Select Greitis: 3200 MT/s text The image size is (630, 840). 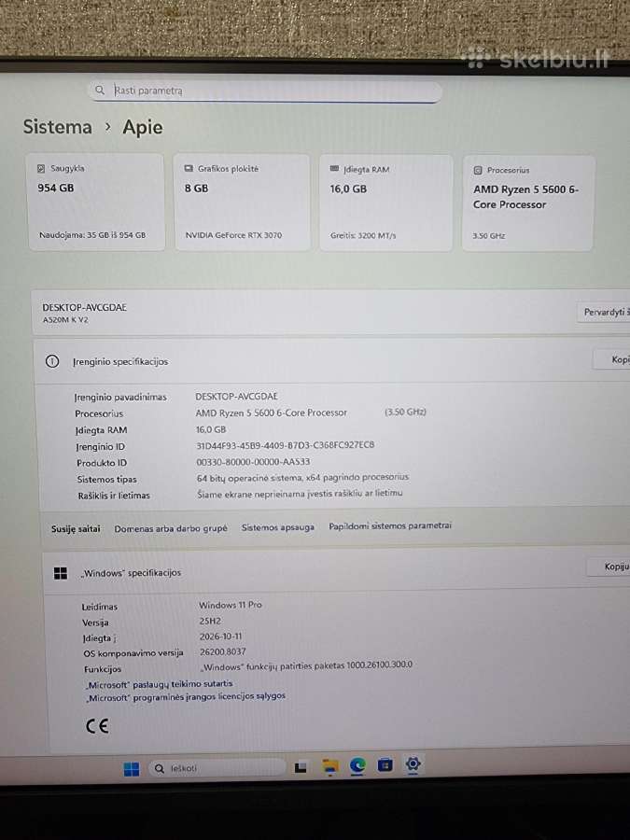pos(363,236)
